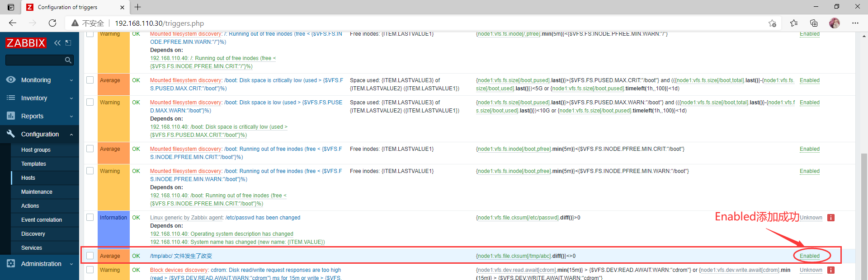This screenshot has height=280, width=868.
Task: Click Information severity cell of /etc/passwd trigger
Action: point(113,229)
